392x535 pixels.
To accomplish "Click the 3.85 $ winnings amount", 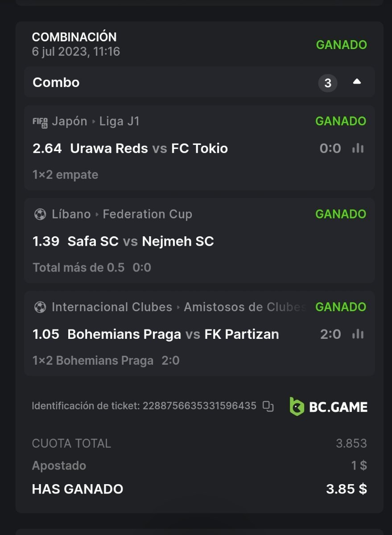I will tap(347, 489).
